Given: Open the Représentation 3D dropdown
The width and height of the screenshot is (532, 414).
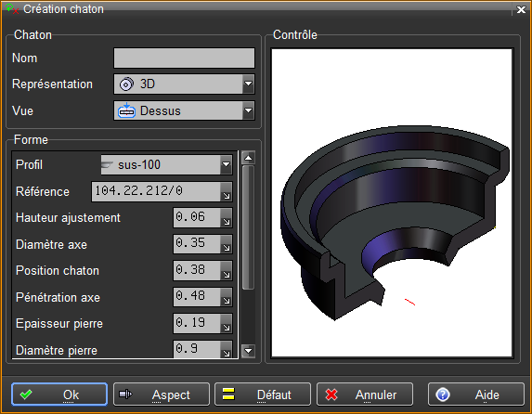Looking at the screenshot, I should 184,84.
